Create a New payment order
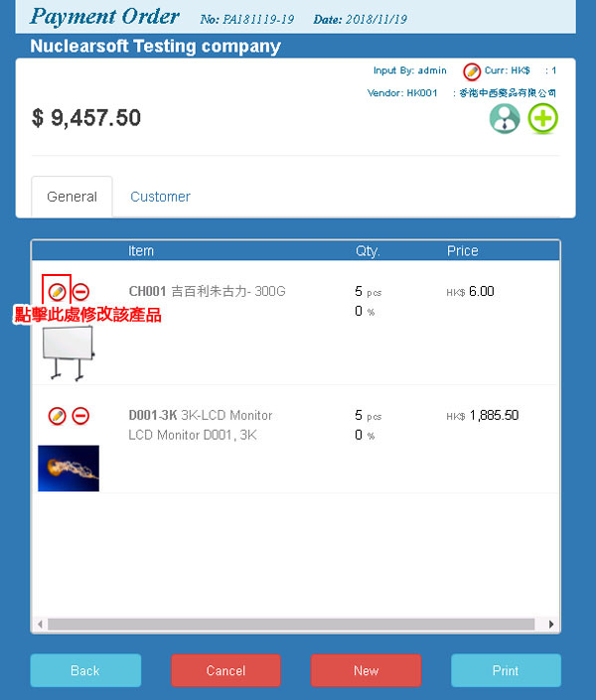The image size is (596, 700). [366, 670]
